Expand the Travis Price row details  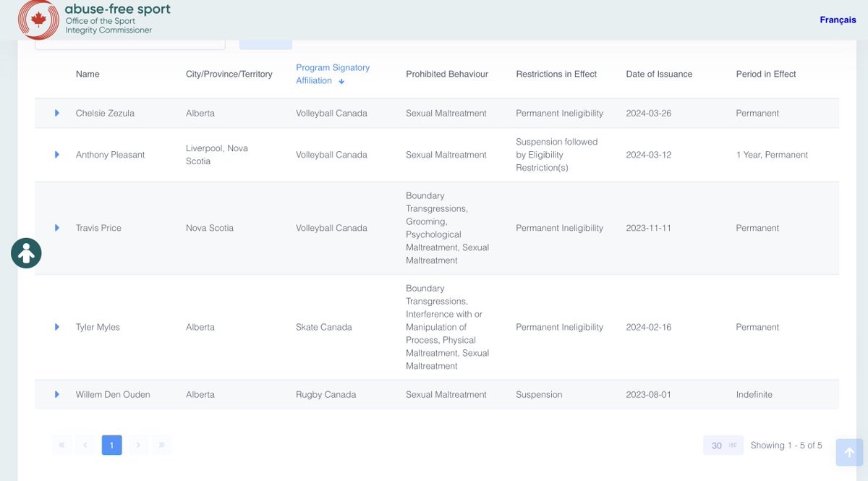pyautogui.click(x=56, y=228)
